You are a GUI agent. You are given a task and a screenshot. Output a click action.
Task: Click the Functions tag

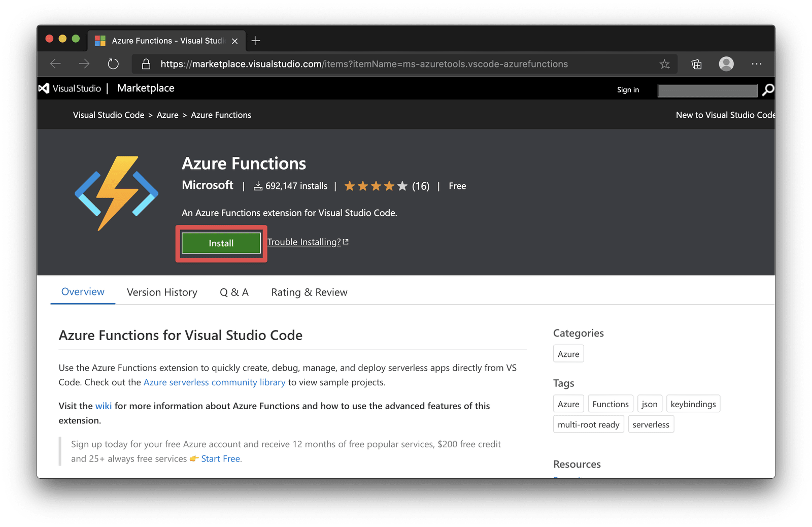point(611,404)
